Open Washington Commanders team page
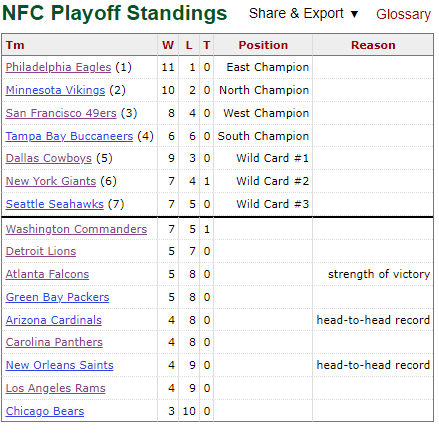The height and width of the screenshot is (434, 439). click(76, 229)
